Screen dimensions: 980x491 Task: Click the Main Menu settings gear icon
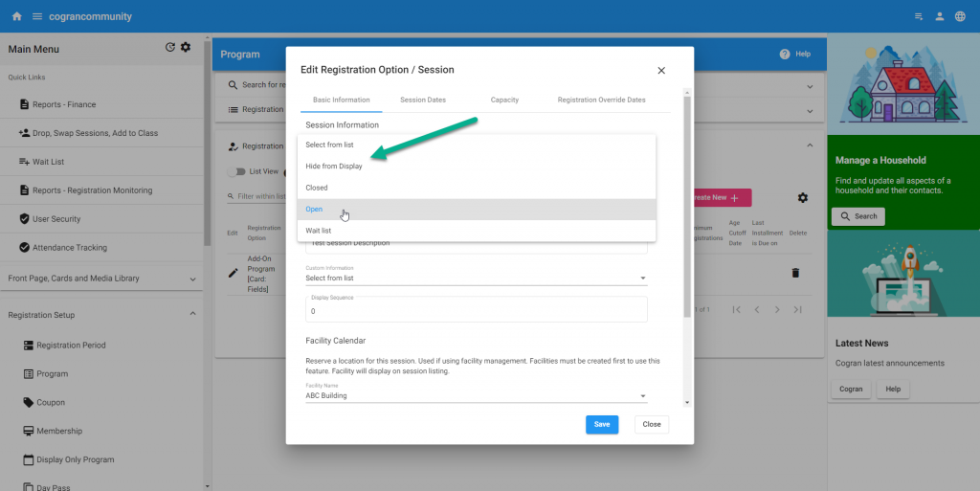coord(186,47)
